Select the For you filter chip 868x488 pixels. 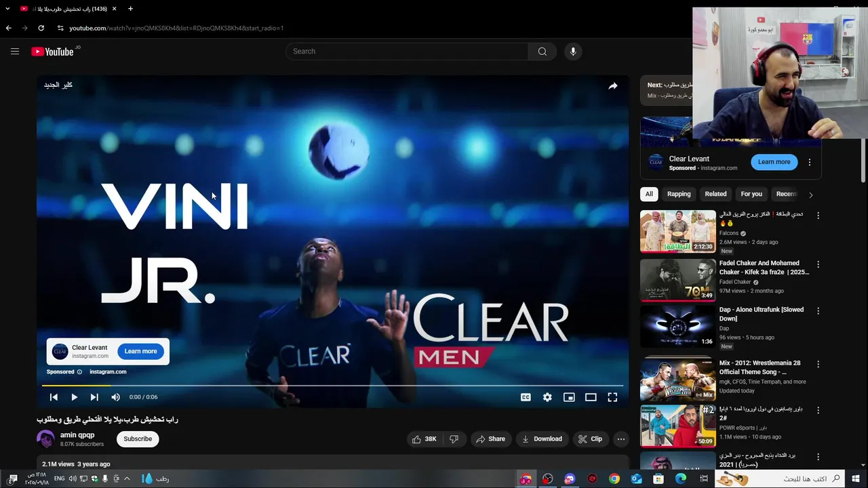point(751,194)
